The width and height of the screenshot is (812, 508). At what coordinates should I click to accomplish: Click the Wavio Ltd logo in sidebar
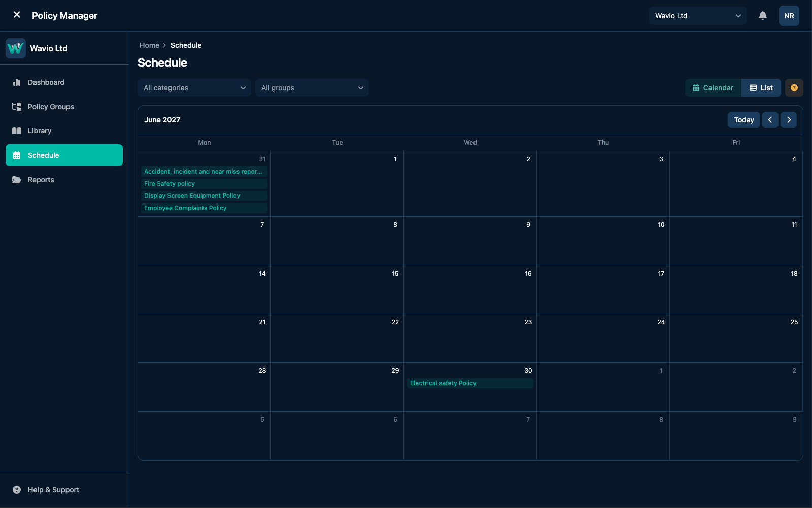16,48
